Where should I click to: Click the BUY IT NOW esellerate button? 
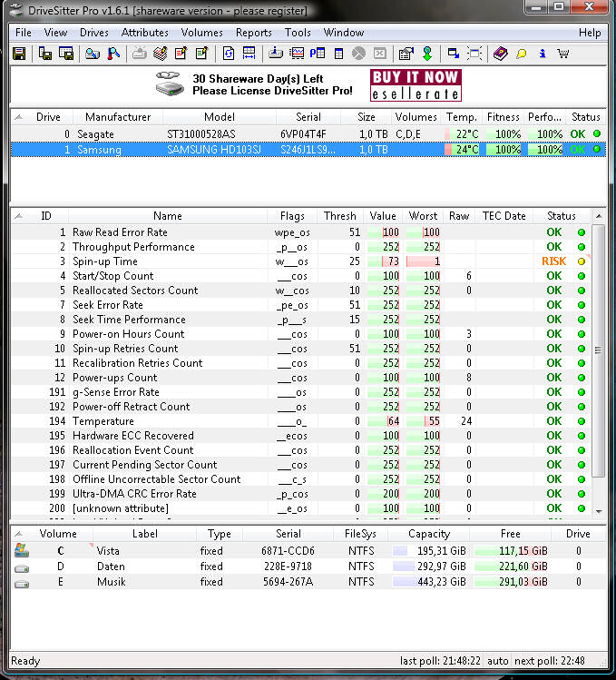[x=416, y=85]
